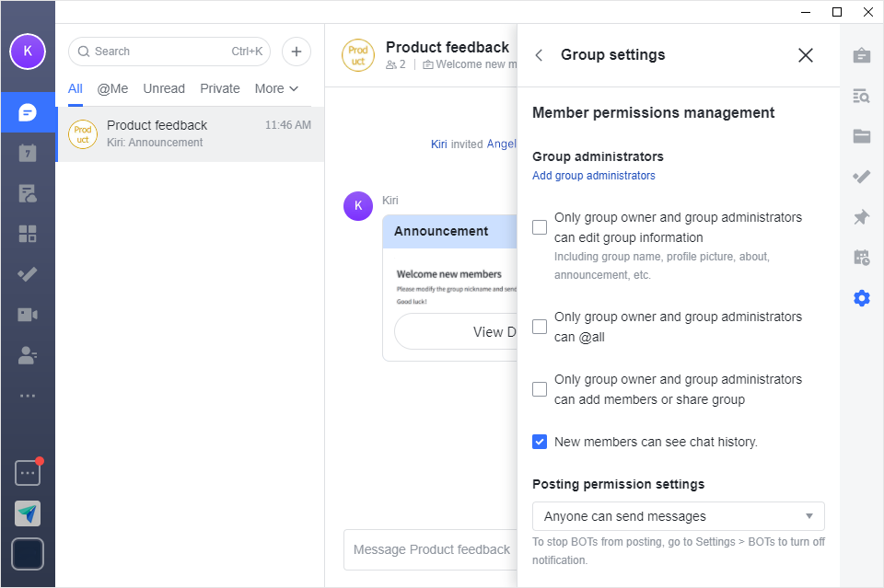Click the pin icon in right sidebar
884x588 pixels.
pos(862,217)
